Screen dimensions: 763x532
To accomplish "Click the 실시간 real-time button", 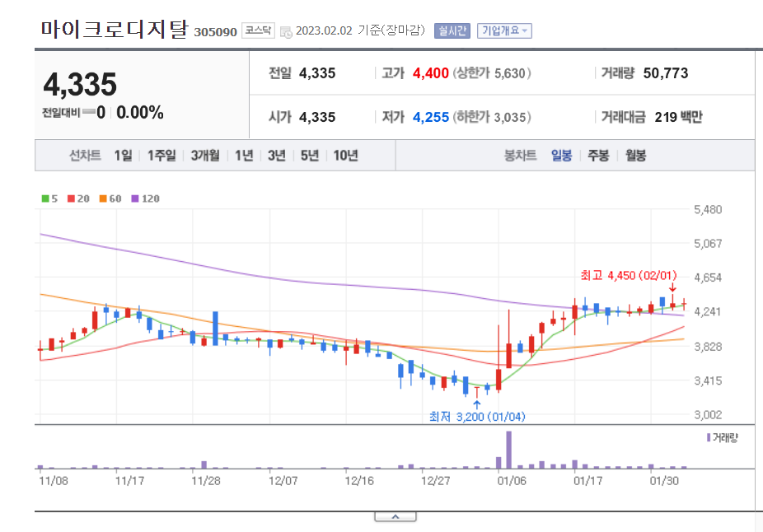I will 452,30.
